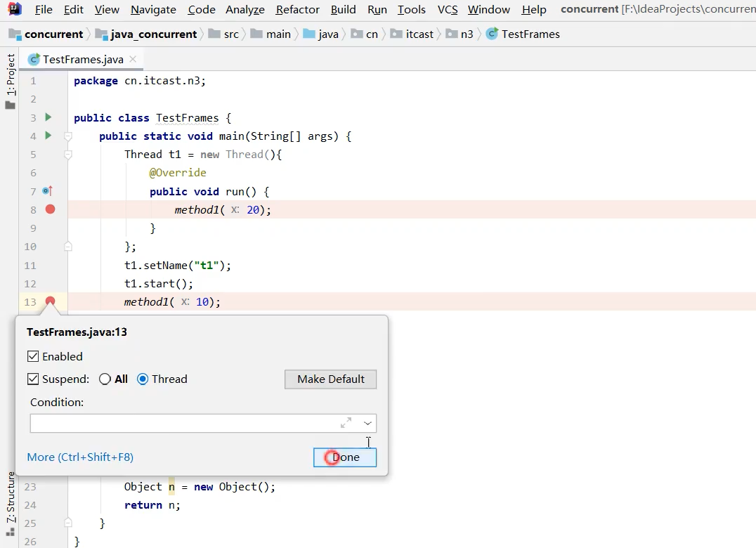Open the Navigate menu

pos(153,9)
